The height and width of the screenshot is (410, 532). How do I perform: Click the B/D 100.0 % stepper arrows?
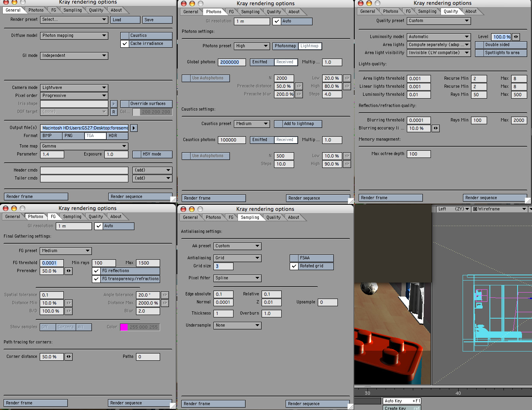[x=69, y=311]
